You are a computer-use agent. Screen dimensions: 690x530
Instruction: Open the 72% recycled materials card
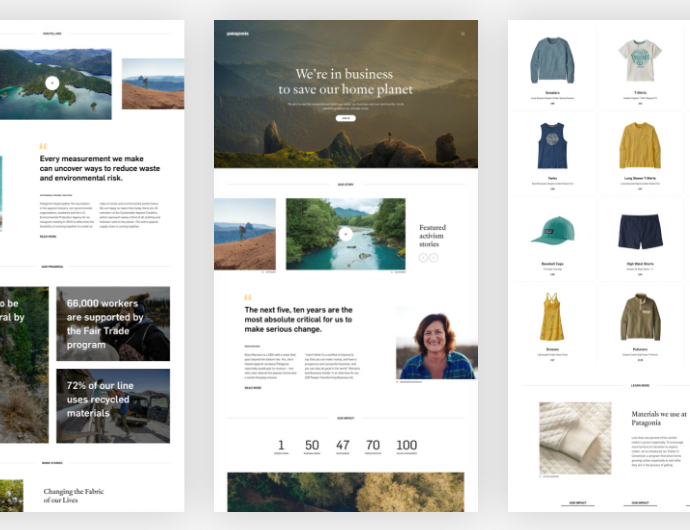[x=113, y=406]
